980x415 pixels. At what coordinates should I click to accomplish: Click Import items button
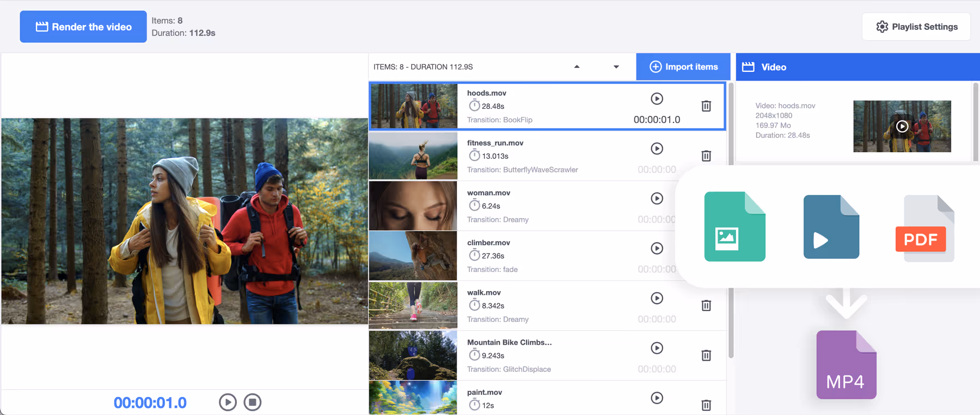point(683,67)
